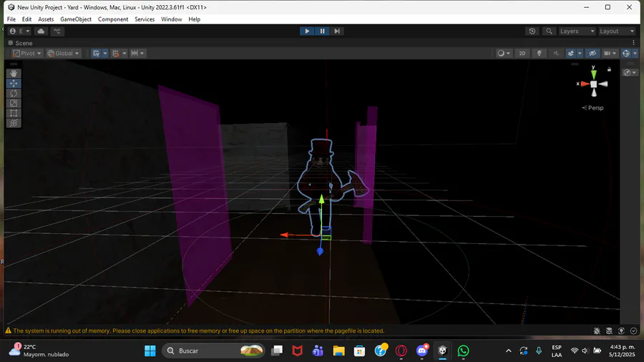Open the view options overlay dropdown
The image size is (644, 362).
630,73
